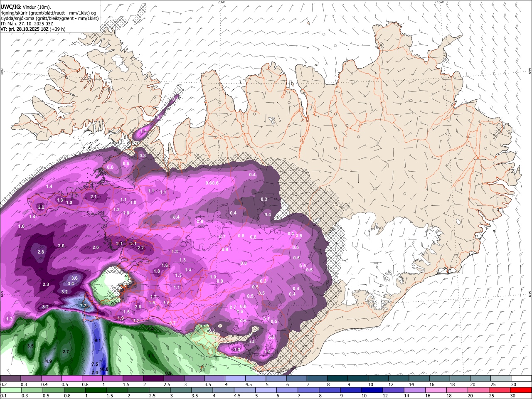
Task: Click the white swatch at the 30 mark in top legend row
Action: [x=522, y=378]
